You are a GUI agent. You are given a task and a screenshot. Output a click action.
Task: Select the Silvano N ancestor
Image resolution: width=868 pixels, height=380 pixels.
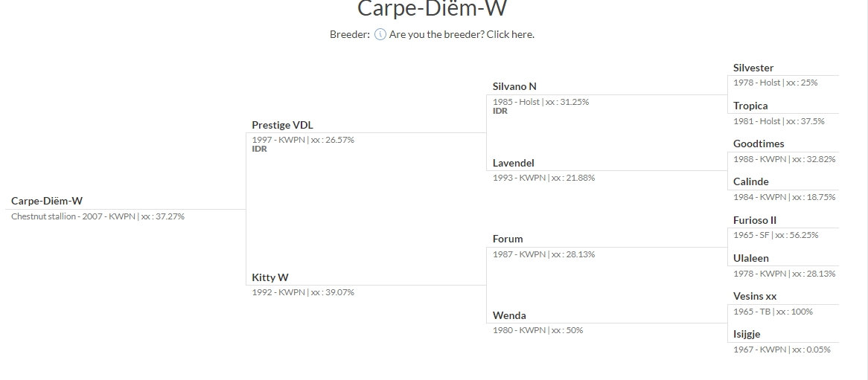click(x=514, y=86)
